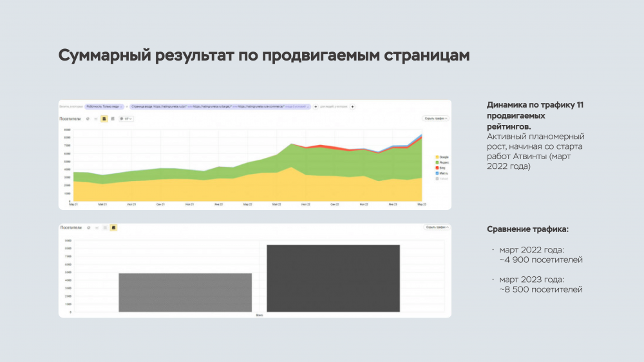Click the 'Посетители' label of bottom chart
The height and width of the screenshot is (362, 644).
tap(71, 227)
